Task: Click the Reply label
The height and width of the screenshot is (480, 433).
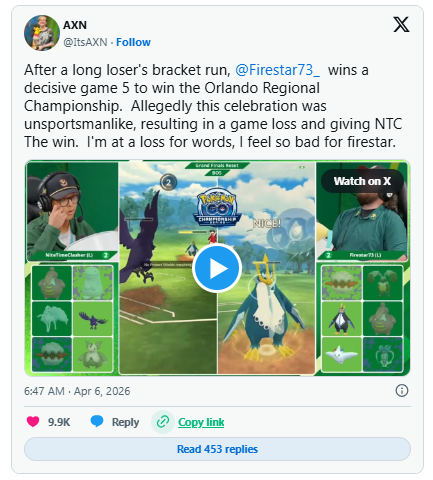Action: coord(125,422)
